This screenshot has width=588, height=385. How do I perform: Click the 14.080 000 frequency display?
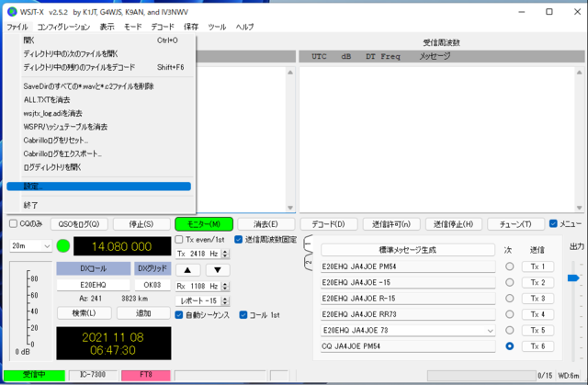pos(122,246)
